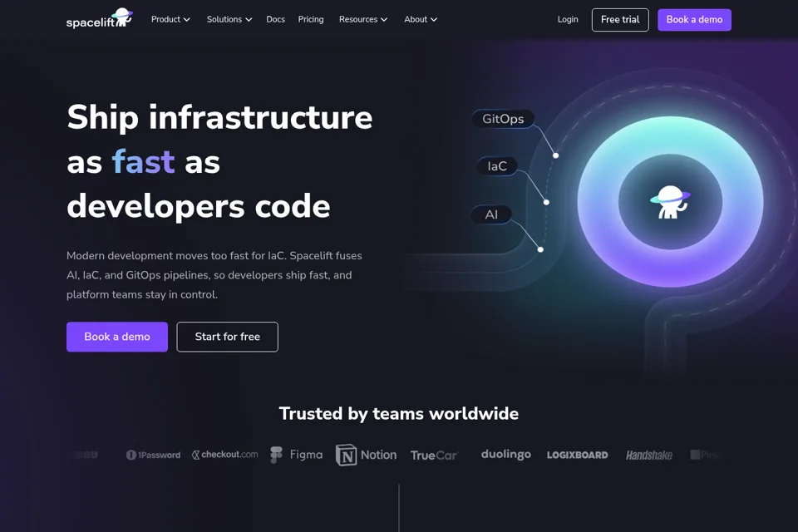Open the Login link
This screenshot has height=532, width=798.
[568, 19]
